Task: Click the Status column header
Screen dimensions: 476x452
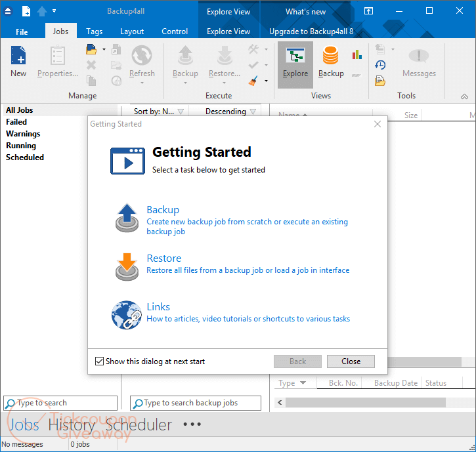Action: click(436, 383)
